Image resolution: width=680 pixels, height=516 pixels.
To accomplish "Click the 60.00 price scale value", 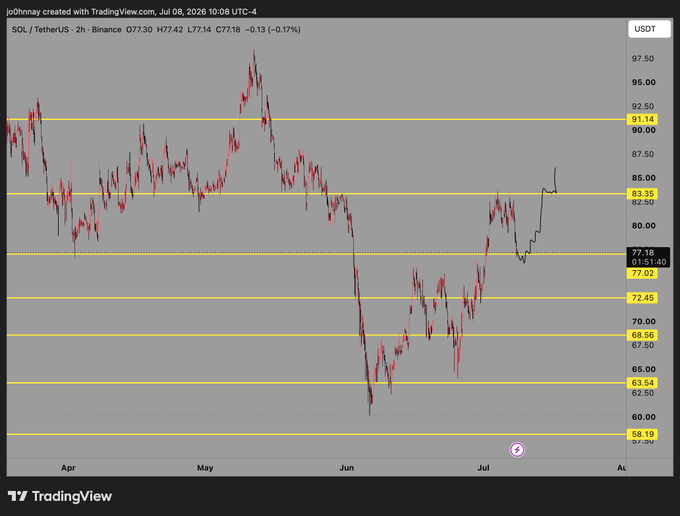I will (x=644, y=417).
